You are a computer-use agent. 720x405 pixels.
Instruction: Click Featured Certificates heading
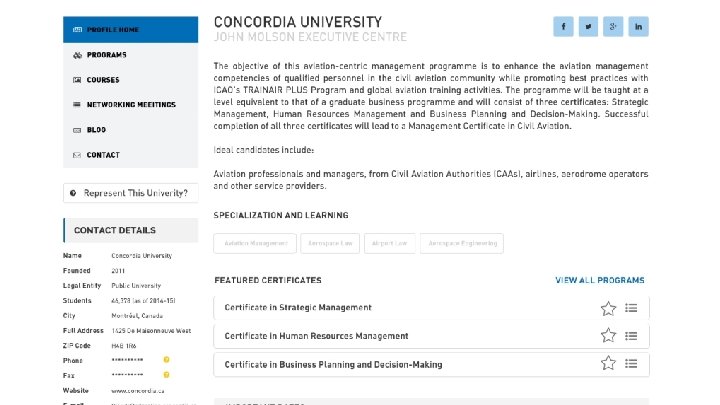pos(268,280)
